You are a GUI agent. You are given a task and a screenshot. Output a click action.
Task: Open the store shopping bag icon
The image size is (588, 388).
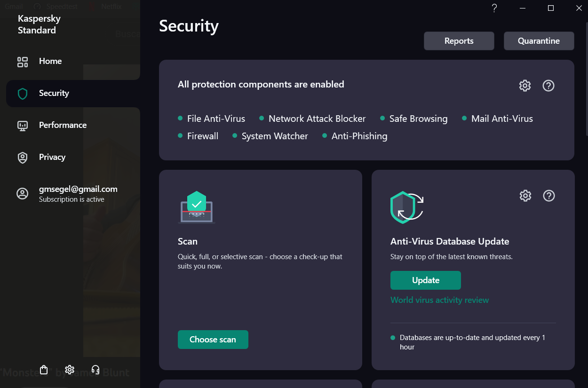(x=44, y=370)
